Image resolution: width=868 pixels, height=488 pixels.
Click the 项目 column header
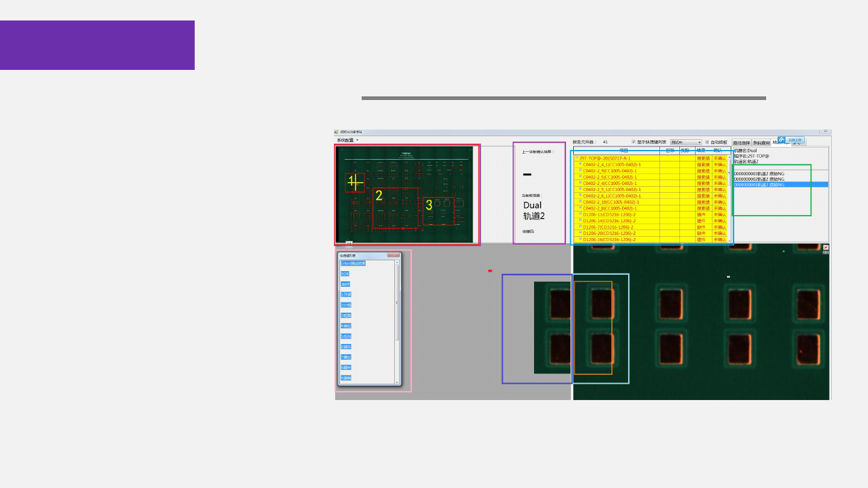click(617, 150)
